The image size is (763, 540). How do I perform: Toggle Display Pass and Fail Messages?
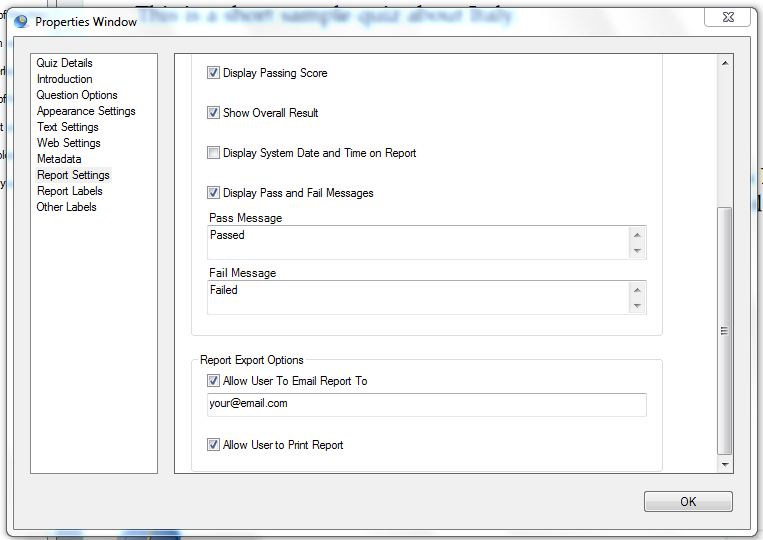click(x=213, y=193)
